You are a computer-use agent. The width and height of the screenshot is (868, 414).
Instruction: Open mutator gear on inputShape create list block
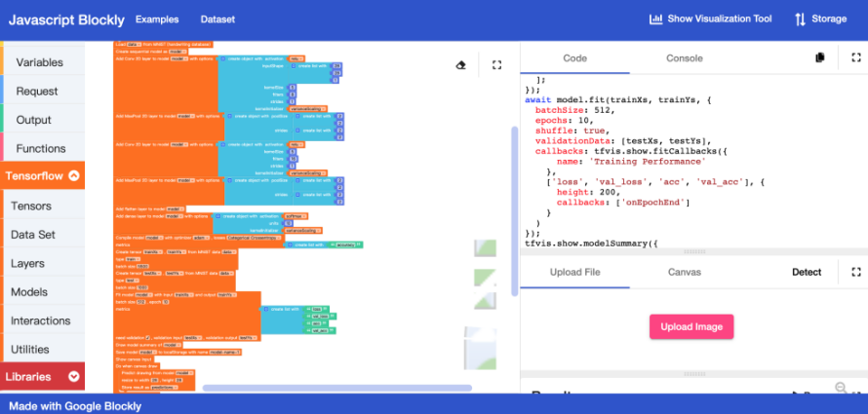(294, 66)
